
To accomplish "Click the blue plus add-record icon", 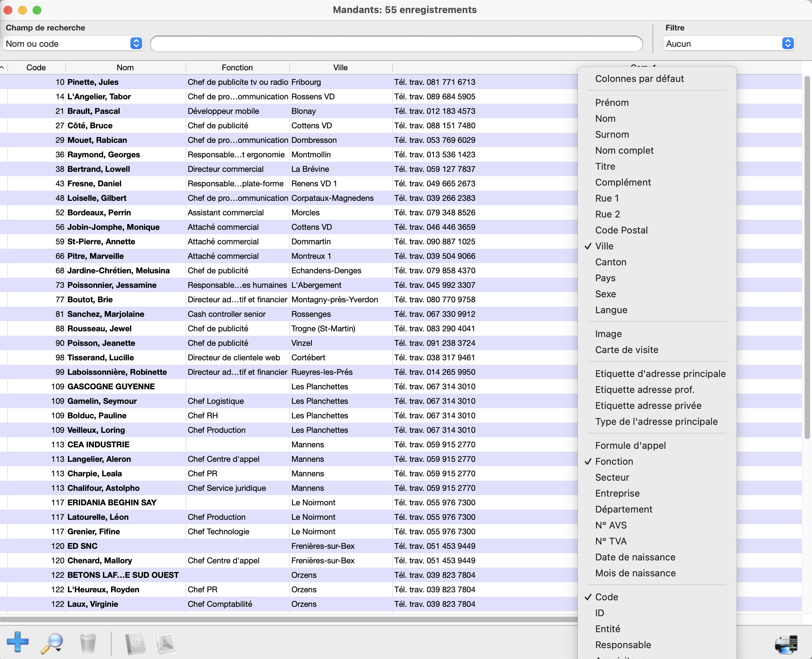I will (17, 642).
